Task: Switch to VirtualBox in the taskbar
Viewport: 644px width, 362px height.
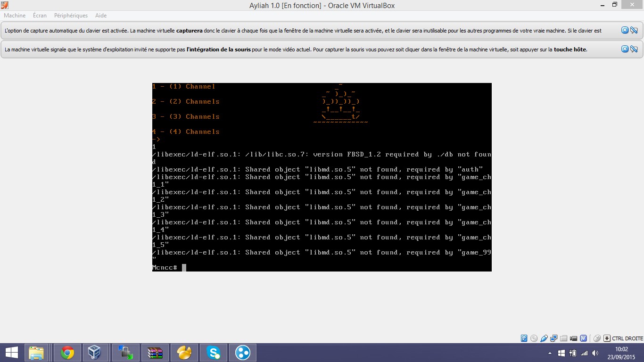Action: [x=95, y=353]
